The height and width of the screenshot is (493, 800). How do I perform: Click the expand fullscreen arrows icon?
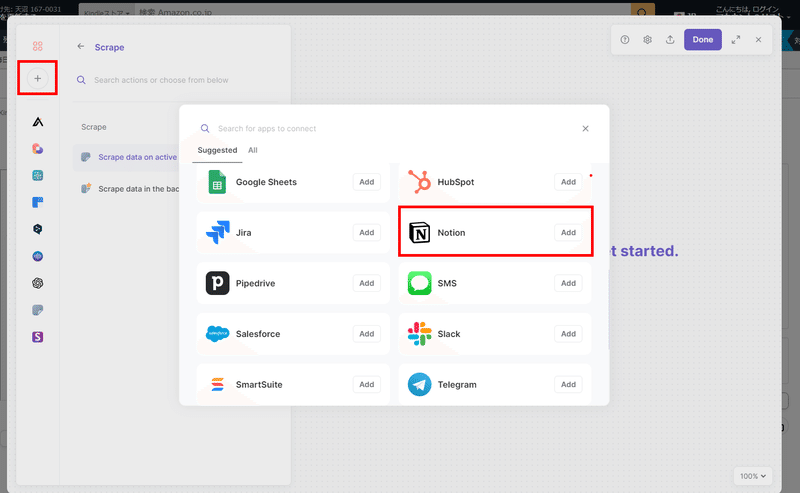pos(736,40)
